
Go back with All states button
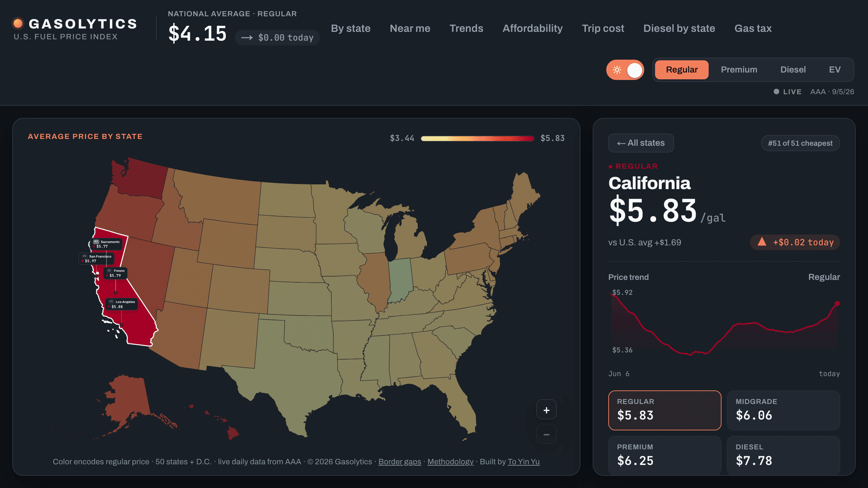pyautogui.click(x=641, y=143)
